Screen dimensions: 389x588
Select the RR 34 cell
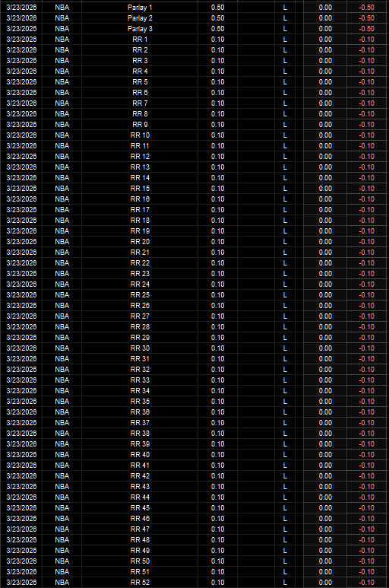[x=140, y=391]
